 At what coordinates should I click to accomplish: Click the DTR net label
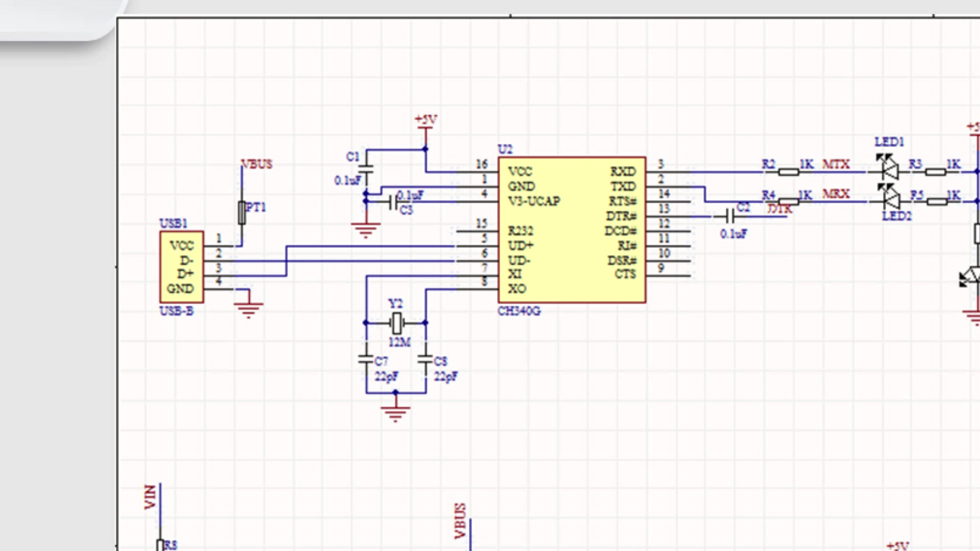click(x=780, y=209)
